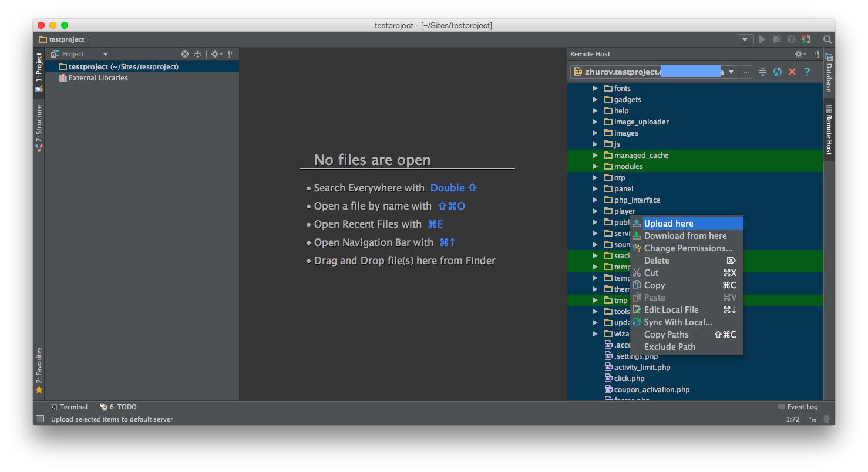Expand the fonts folder
Screen dimensions: 868x472
595,89
